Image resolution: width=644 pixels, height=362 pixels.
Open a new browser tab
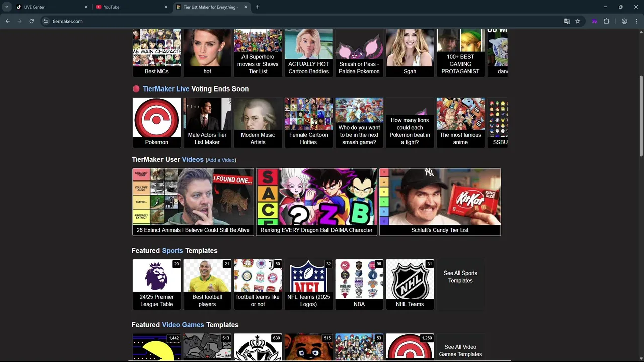click(x=258, y=7)
